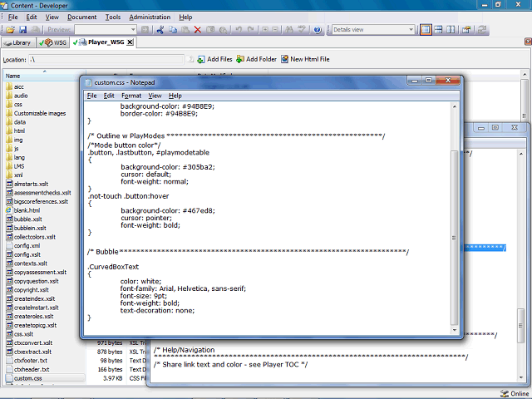532x399 pixels.
Task: Delete using the red X icon
Action: coord(198,30)
